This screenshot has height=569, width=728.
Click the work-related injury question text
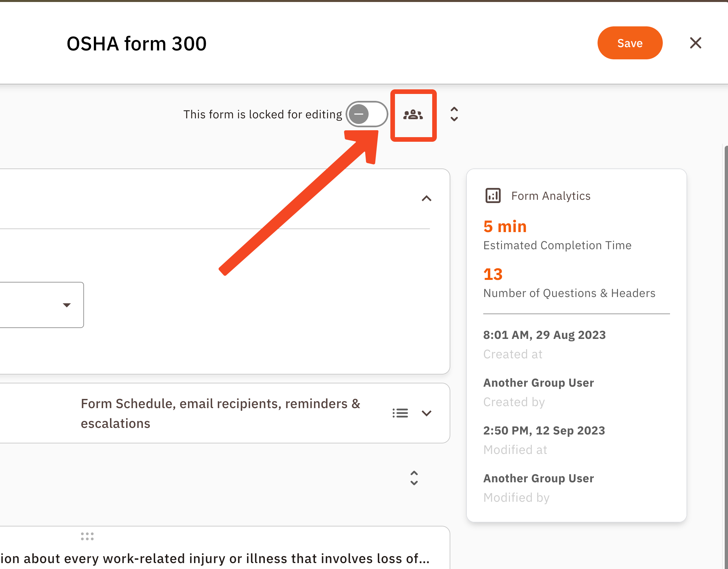tap(215, 558)
